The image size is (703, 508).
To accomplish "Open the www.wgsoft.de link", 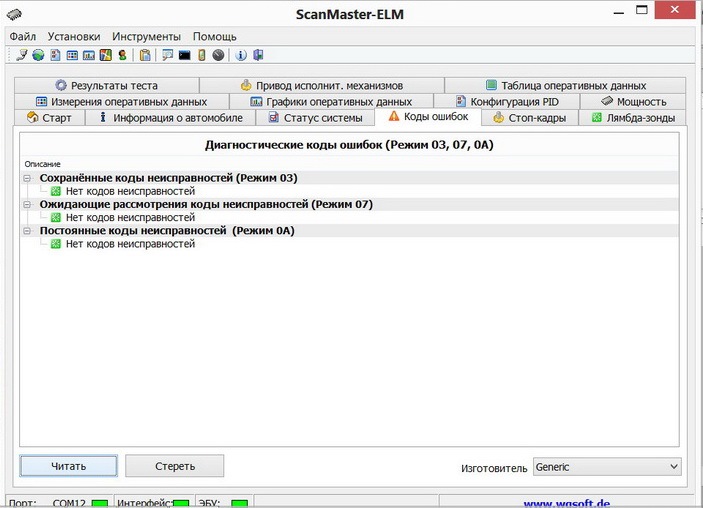I will pyautogui.click(x=566, y=503).
